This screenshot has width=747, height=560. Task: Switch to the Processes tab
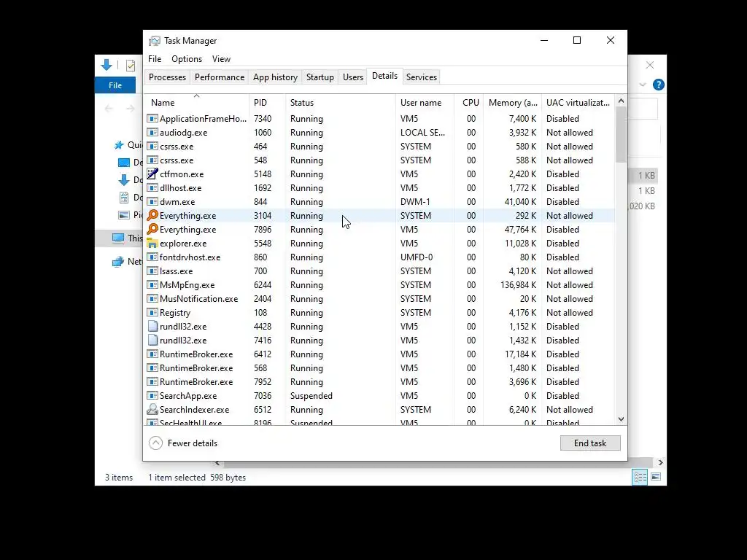pyautogui.click(x=167, y=77)
